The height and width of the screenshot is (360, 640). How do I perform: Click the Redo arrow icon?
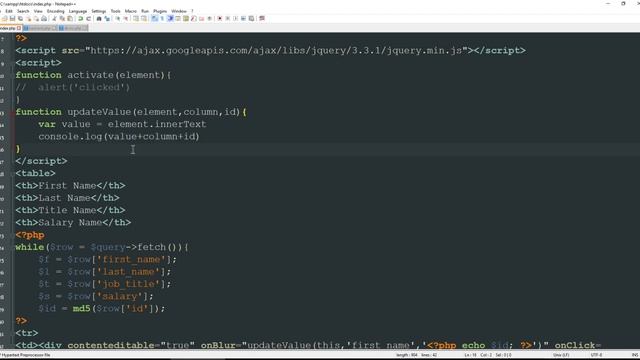pyautogui.click(x=88, y=18)
